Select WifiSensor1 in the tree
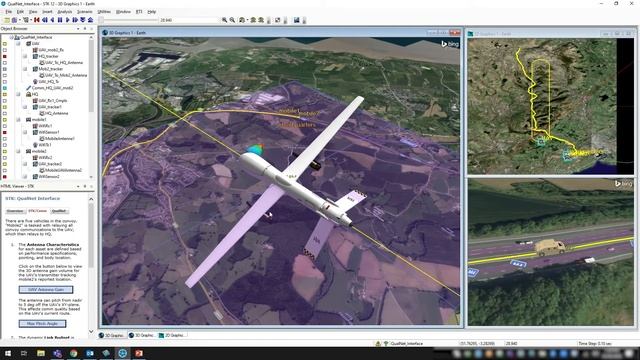This screenshot has height=360, width=640. point(46,132)
